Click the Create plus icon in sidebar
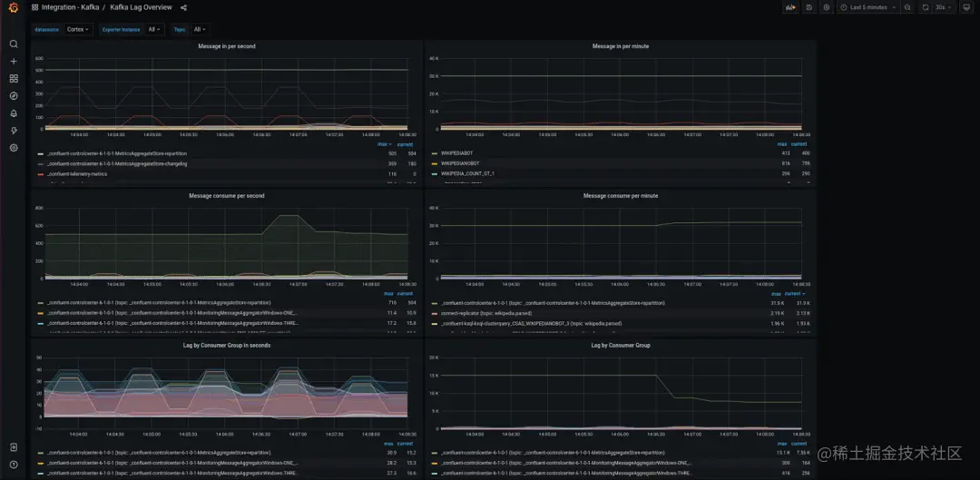Image resolution: width=980 pixels, height=480 pixels. (14, 62)
